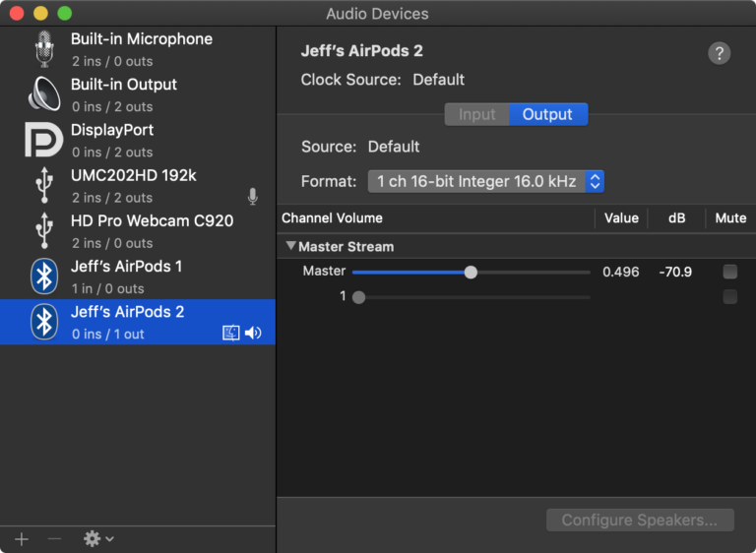Click the DisplayPort logo icon
Screen dimensions: 756x553
[44, 140]
